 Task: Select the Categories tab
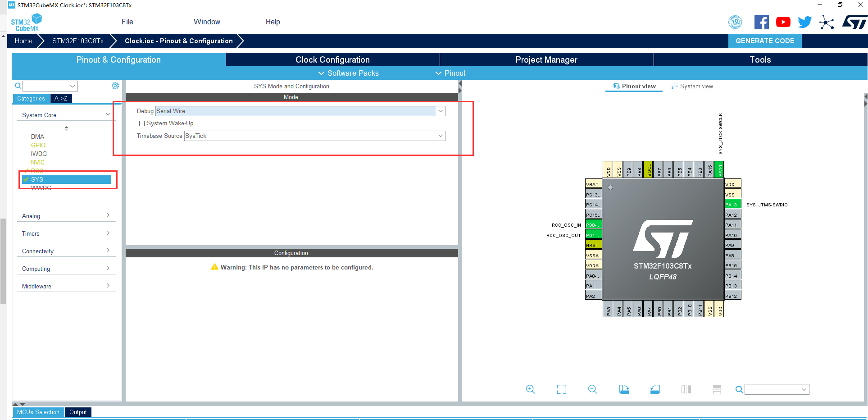(x=31, y=98)
